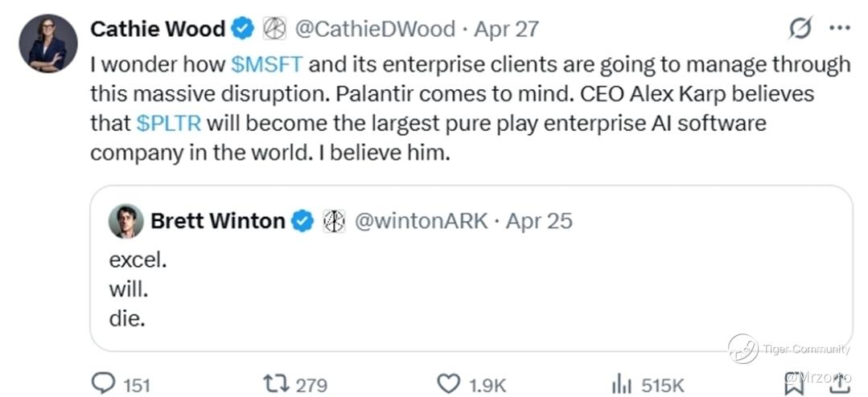Open the three-dot more options menu
868x397 pixels.
839,29
